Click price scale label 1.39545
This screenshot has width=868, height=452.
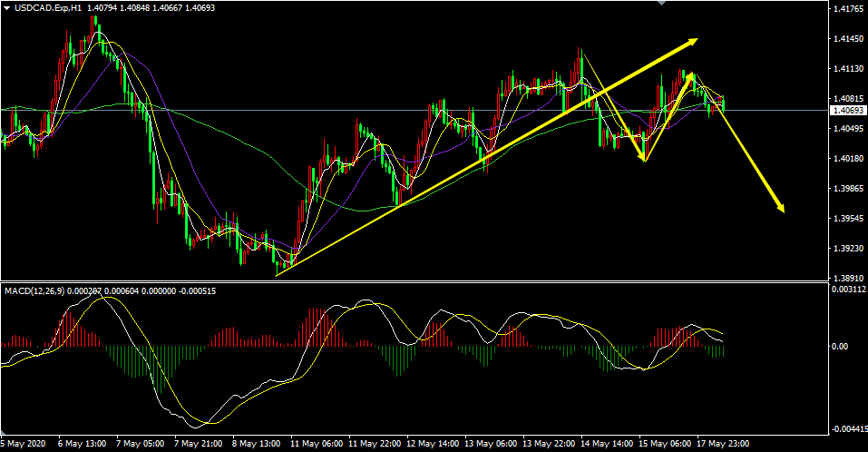[x=848, y=218]
